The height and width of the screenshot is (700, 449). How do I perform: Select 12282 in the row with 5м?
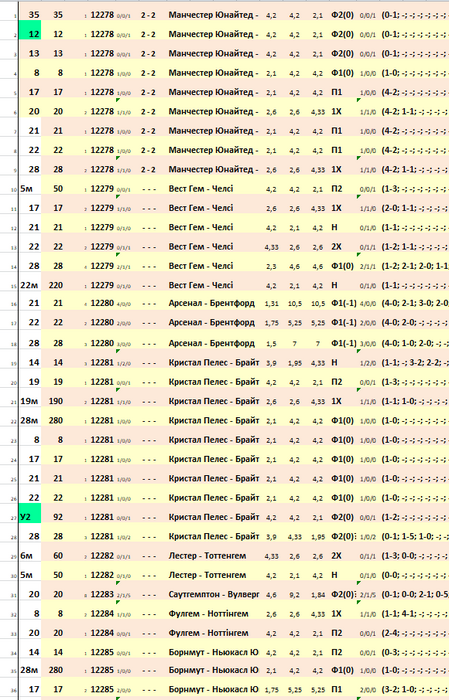tap(102, 575)
